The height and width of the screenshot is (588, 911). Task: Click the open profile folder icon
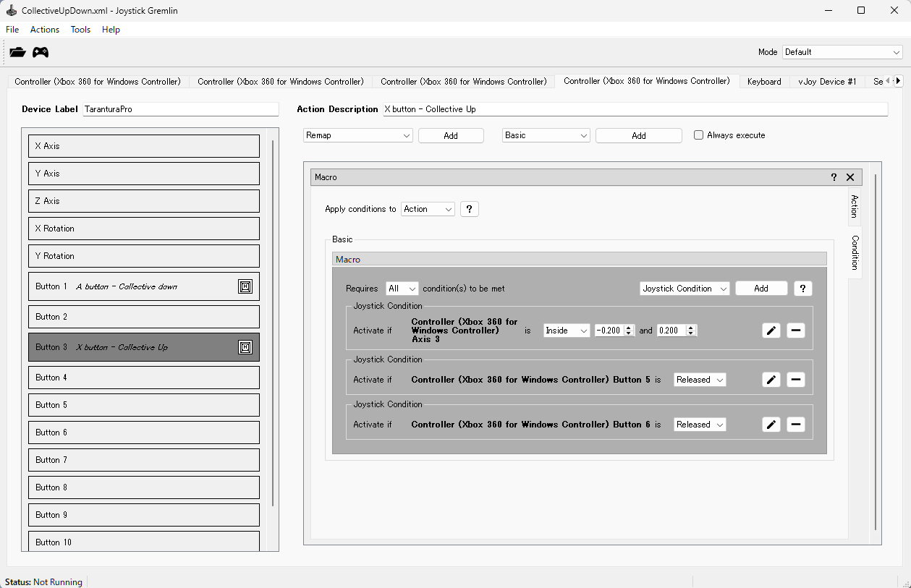point(17,52)
